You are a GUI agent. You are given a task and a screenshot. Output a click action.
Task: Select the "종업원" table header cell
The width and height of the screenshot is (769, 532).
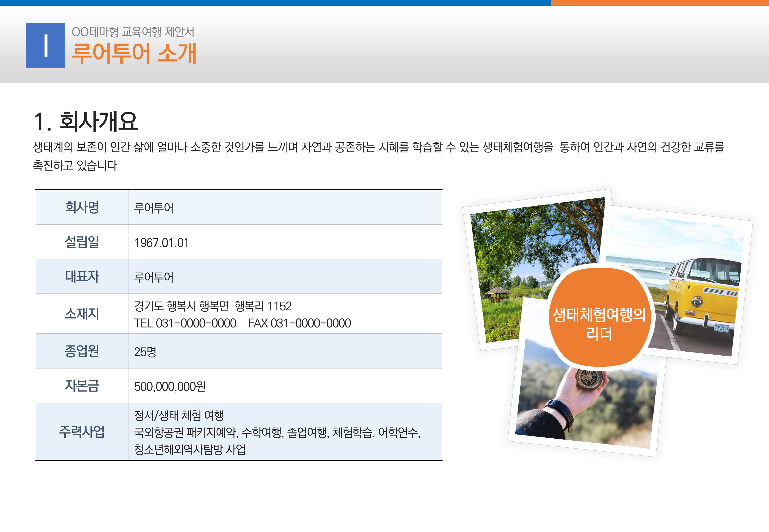pos(82,351)
